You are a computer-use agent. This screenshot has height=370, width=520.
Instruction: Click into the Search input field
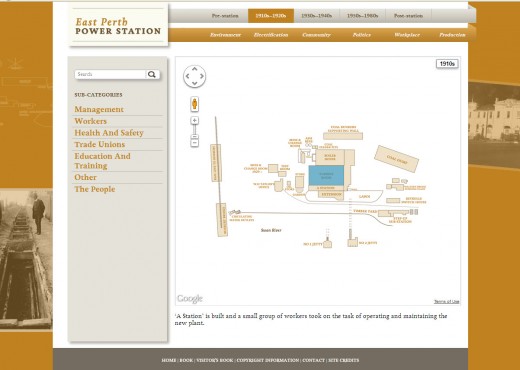click(110, 74)
